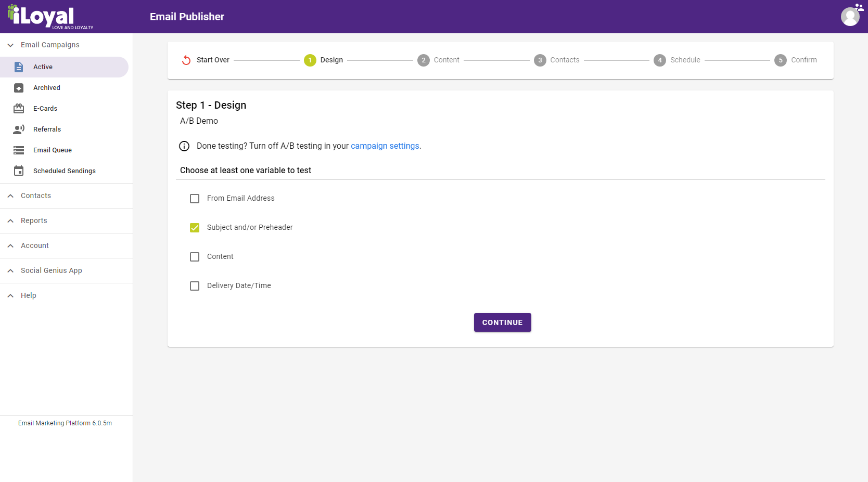Jump to step 4 Schedule
Viewport: 868px width, 482px height.
pos(676,60)
